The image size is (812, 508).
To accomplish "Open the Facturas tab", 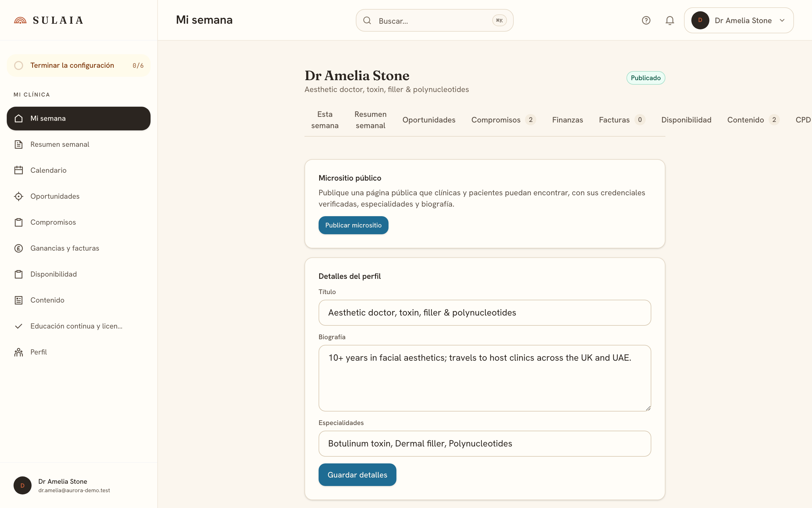I will [x=622, y=120].
